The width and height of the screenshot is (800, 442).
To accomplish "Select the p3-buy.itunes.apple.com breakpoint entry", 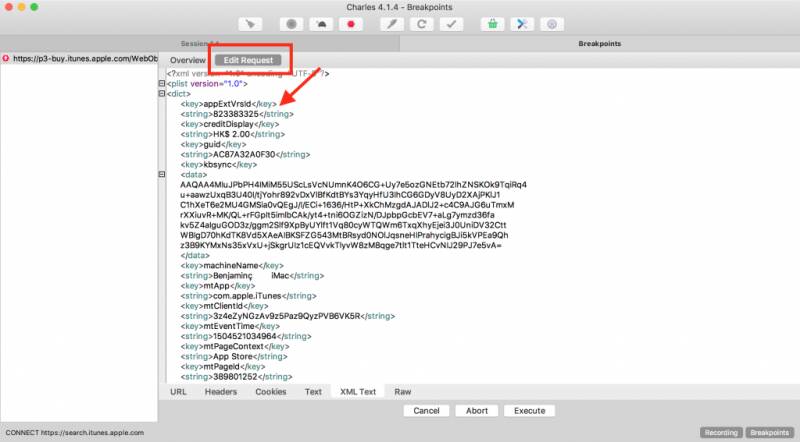I will click(x=79, y=59).
